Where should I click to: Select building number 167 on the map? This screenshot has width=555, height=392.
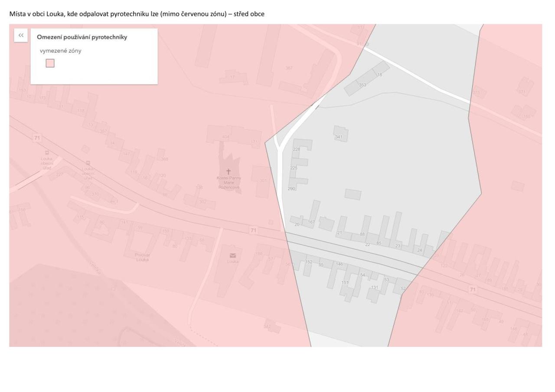(311, 222)
